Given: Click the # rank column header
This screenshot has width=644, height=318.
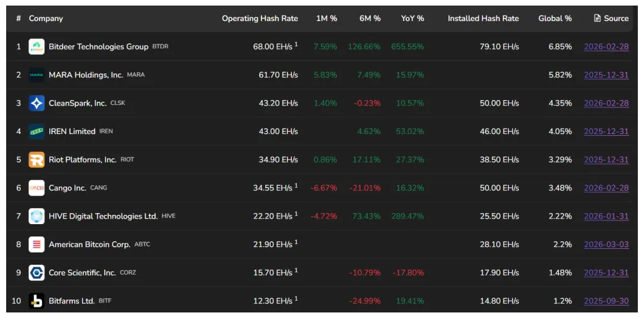Looking at the screenshot, I should click(19, 19).
